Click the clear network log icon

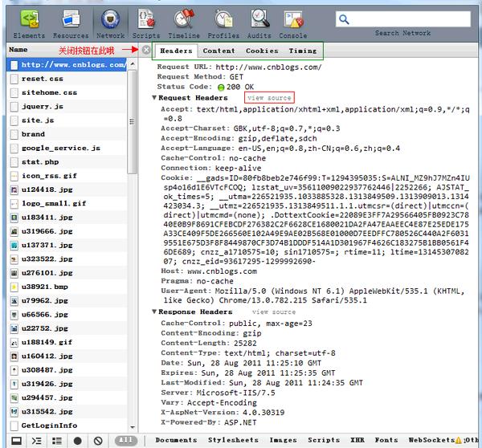[x=98, y=441]
